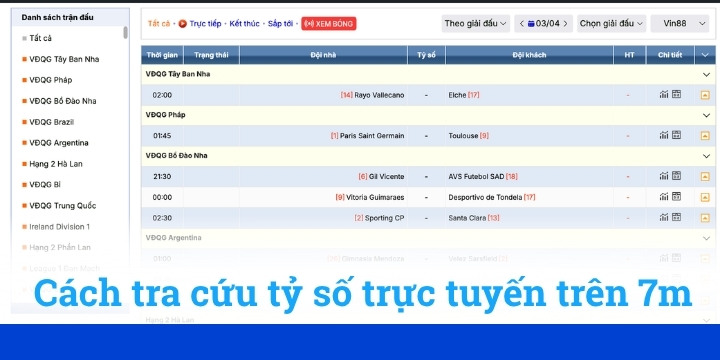Collapse the VĐQG Pháp group
Viewport: 720px width, 360px height.
(x=706, y=115)
